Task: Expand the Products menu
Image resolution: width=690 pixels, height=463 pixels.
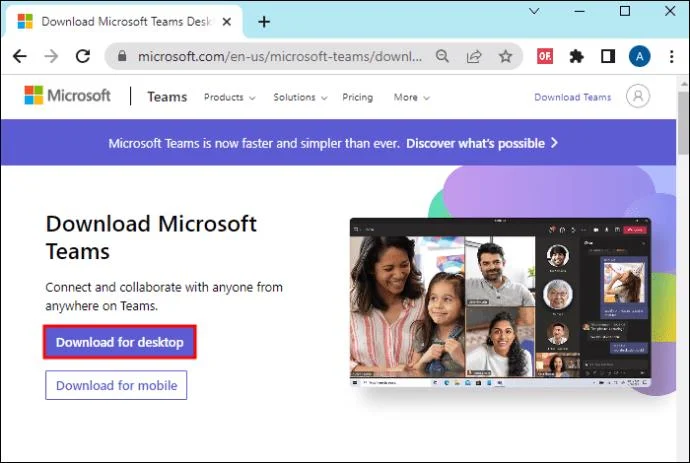Action: pos(229,97)
